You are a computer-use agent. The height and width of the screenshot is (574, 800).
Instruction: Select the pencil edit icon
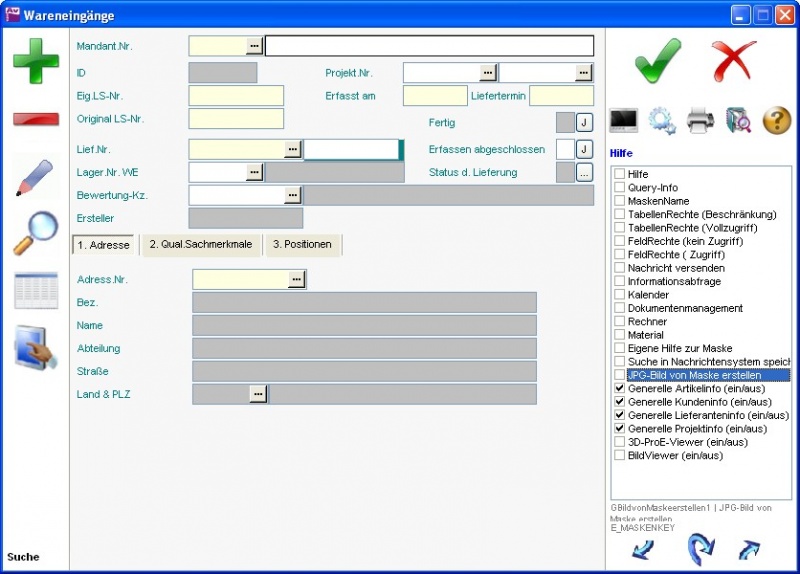(x=35, y=178)
